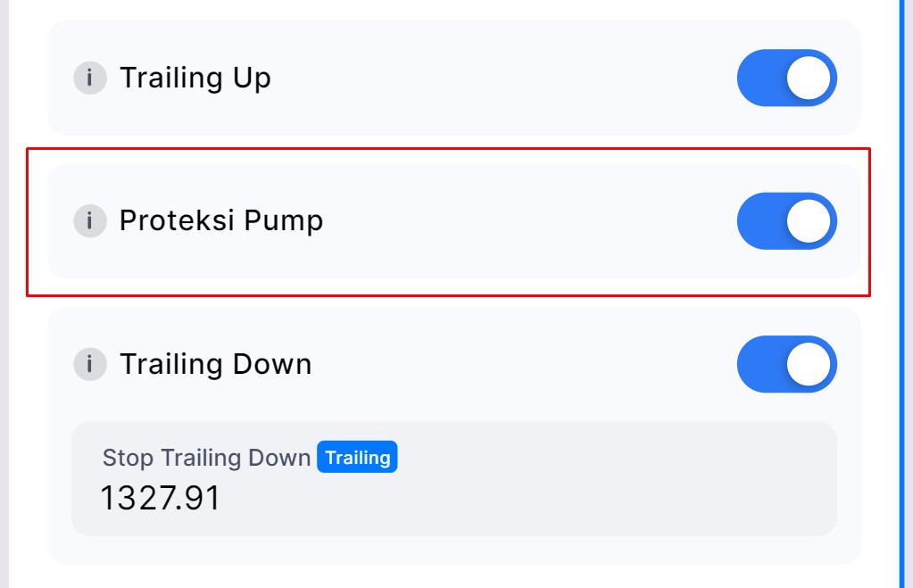Toggle the Trailing Down switch off
This screenshot has height=588, width=913.
point(786,364)
